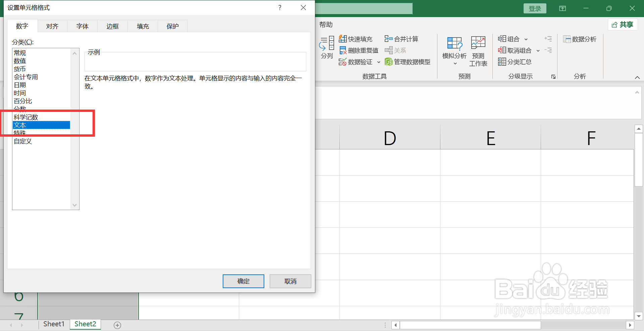Screen dimensions: 644x331
Task: Click 确定 button in format dialog
Action: click(x=244, y=281)
